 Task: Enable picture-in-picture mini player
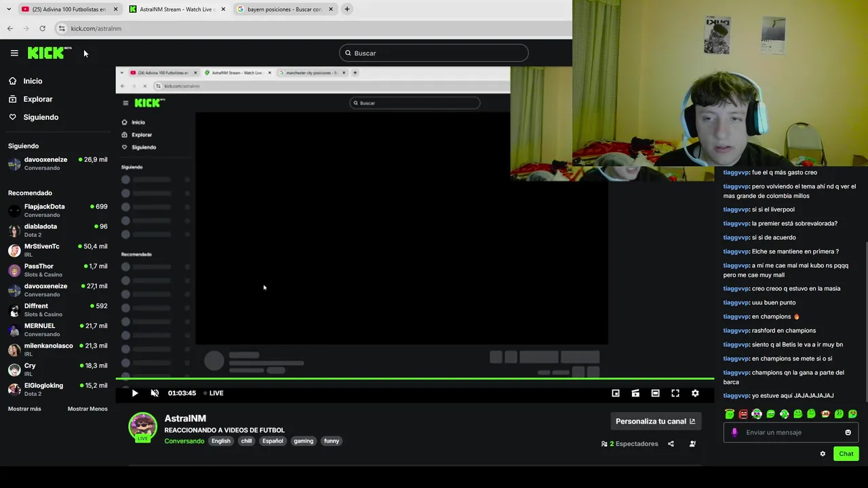point(616,393)
